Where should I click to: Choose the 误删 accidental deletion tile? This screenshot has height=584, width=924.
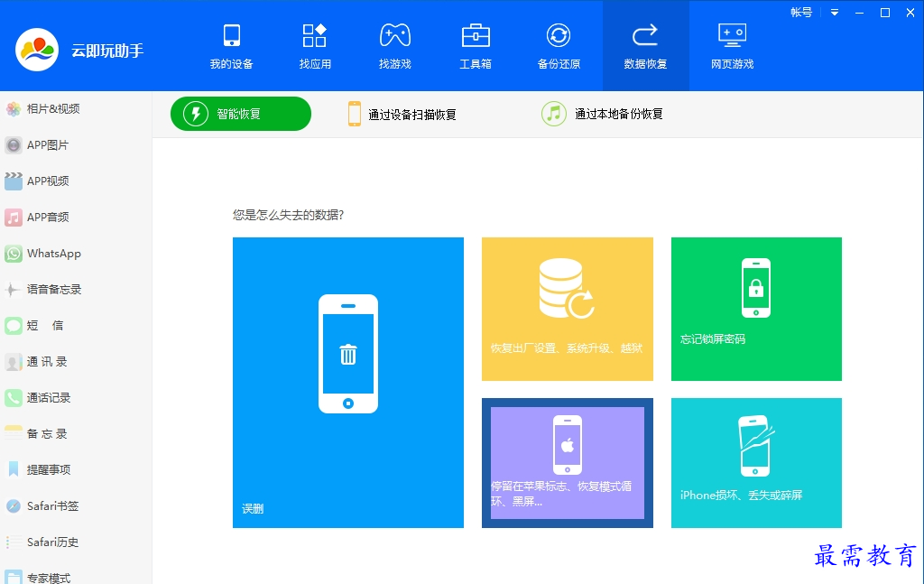click(348, 383)
